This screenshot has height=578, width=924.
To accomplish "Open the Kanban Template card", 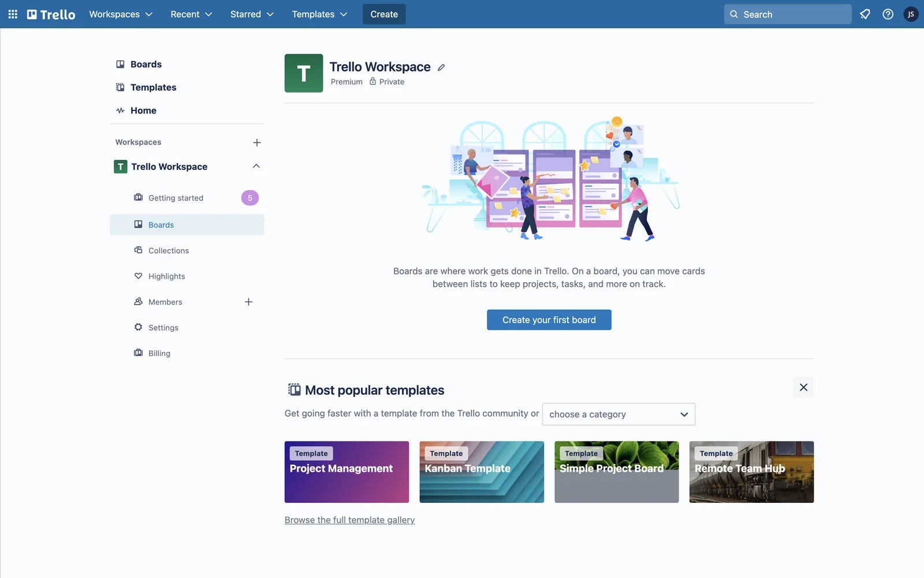I will 482,472.
